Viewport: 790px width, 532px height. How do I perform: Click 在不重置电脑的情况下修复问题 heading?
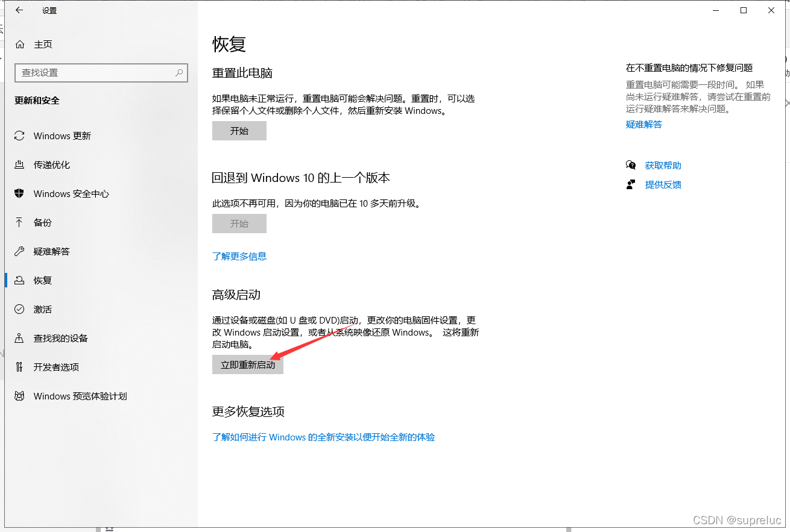coord(689,68)
